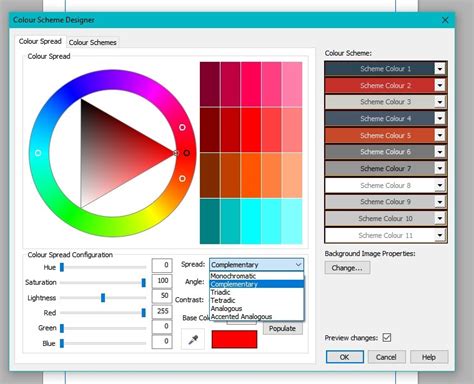Click the Populate button

tap(283, 328)
